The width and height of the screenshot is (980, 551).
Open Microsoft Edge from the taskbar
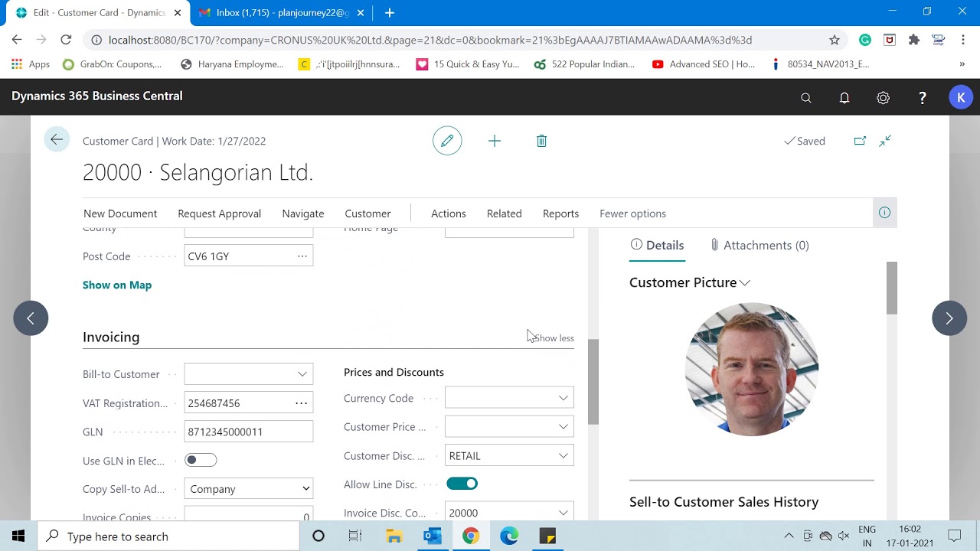[x=509, y=536]
